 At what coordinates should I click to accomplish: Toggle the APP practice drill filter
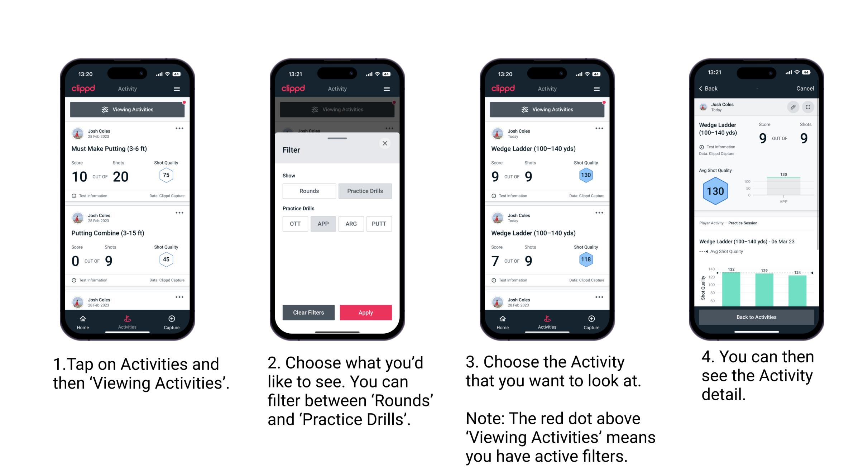(323, 223)
